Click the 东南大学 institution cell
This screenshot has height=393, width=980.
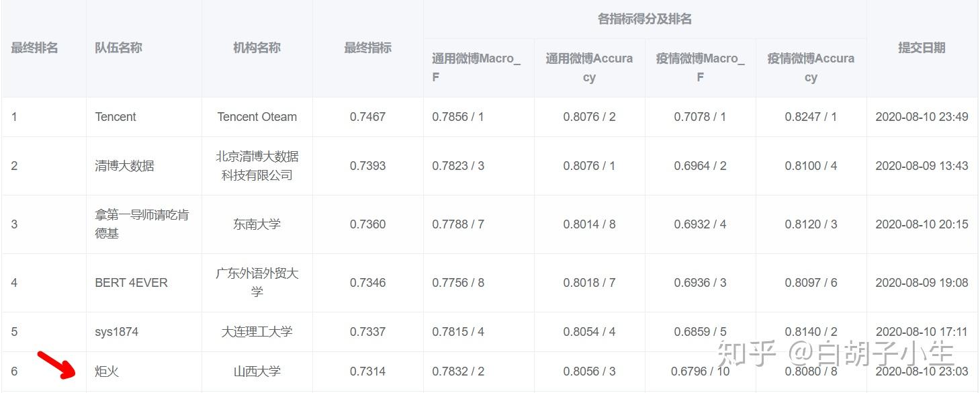(x=257, y=224)
